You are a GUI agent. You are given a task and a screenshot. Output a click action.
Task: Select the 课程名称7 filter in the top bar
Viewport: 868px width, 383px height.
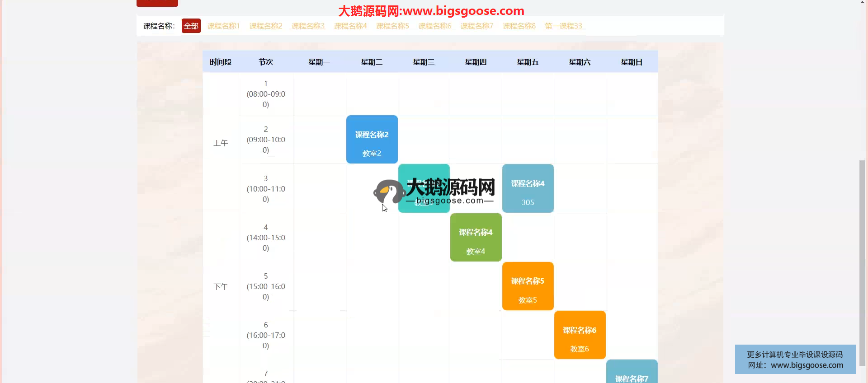(476, 26)
